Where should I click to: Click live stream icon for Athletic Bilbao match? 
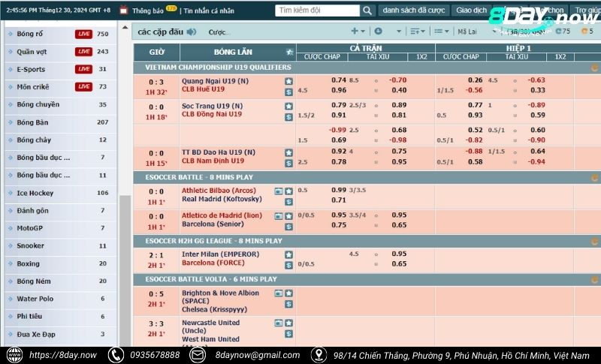(279, 191)
